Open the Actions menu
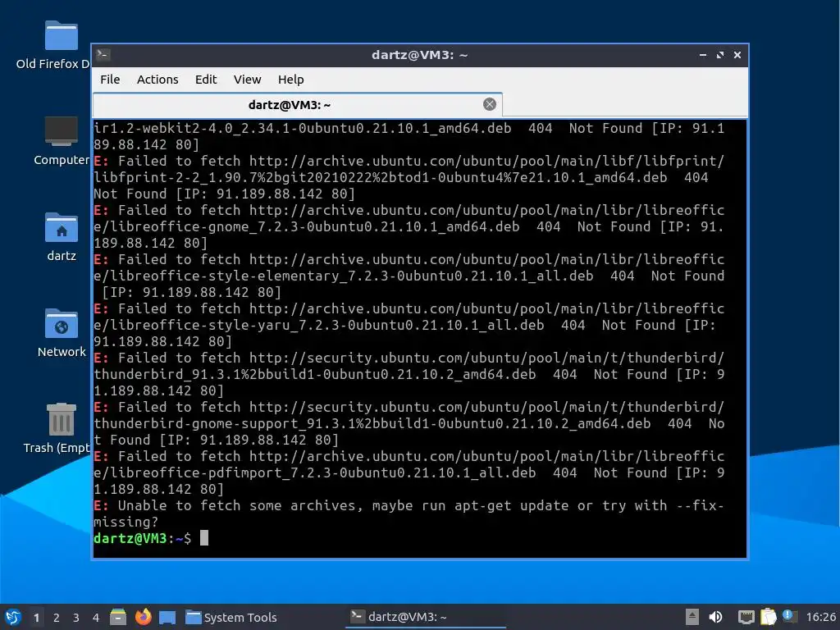 (x=157, y=80)
